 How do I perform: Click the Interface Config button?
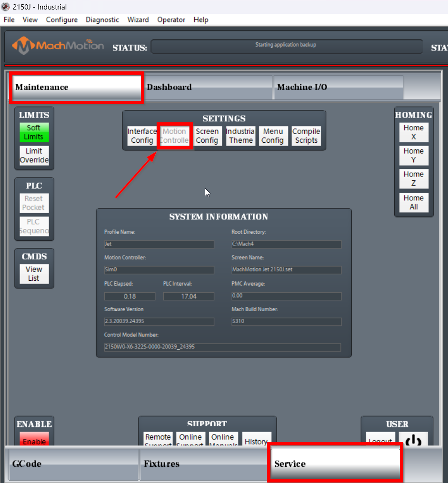pos(142,136)
